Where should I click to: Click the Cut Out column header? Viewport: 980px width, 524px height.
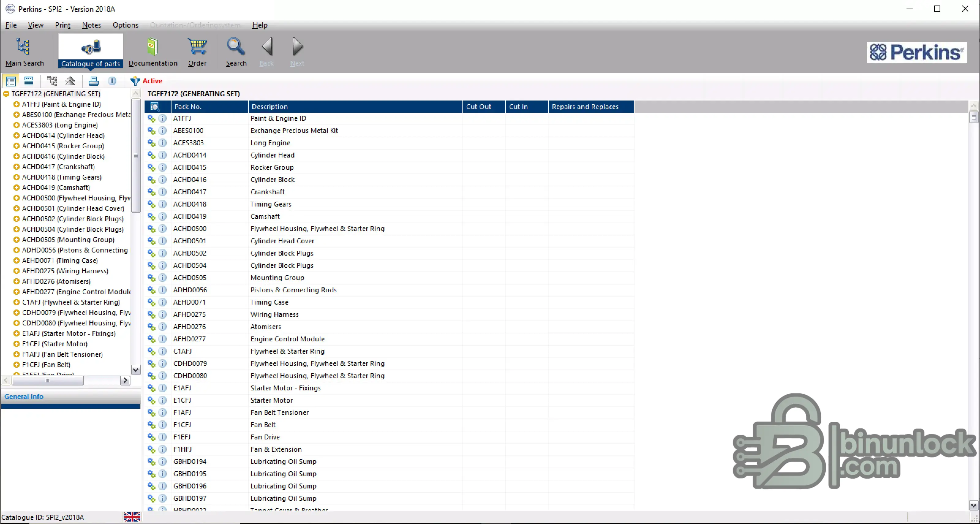(484, 107)
